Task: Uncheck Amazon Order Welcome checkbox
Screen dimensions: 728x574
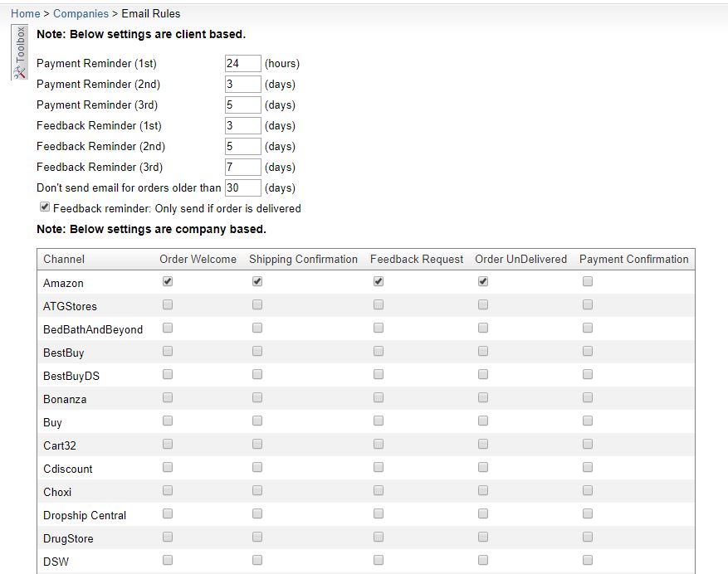Action: click(168, 281)
